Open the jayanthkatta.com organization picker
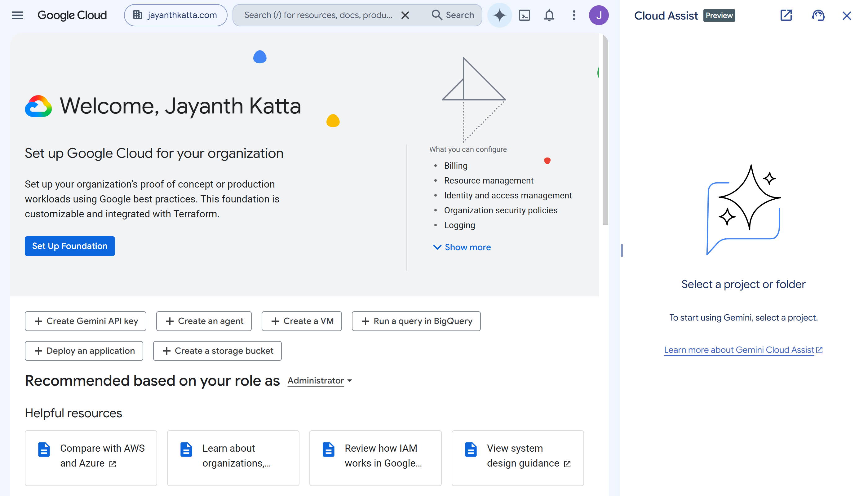868x496 pixels. coord(175,15)
